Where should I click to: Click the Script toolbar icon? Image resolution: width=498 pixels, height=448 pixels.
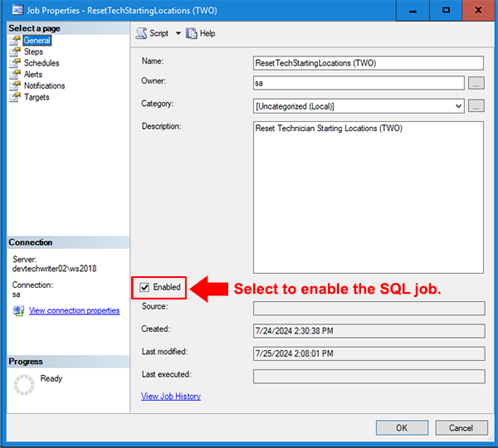142,33
